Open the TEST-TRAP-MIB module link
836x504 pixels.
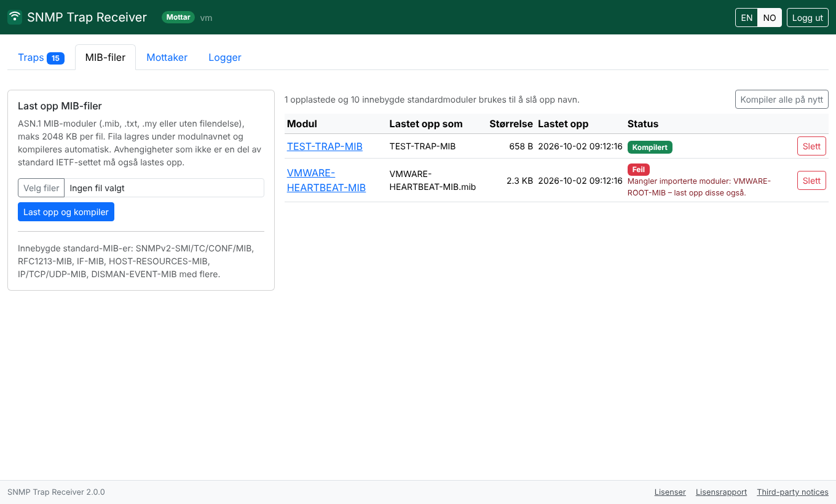[x=325, y=146]
